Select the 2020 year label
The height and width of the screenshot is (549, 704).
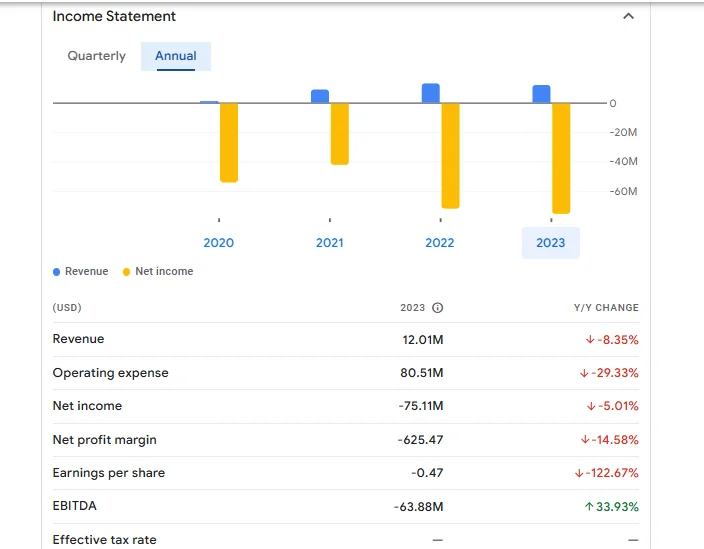point(218,243)
